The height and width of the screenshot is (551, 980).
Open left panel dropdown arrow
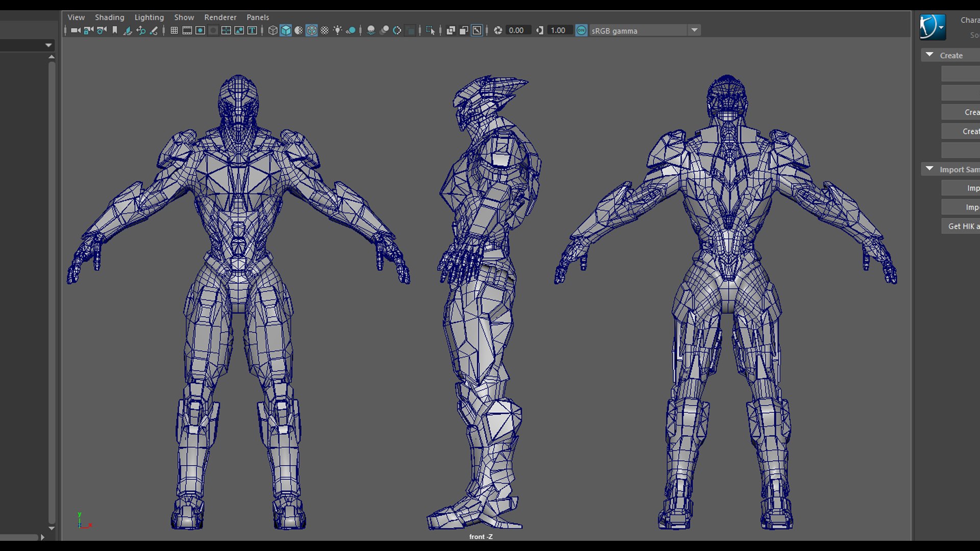pos(48,45)
